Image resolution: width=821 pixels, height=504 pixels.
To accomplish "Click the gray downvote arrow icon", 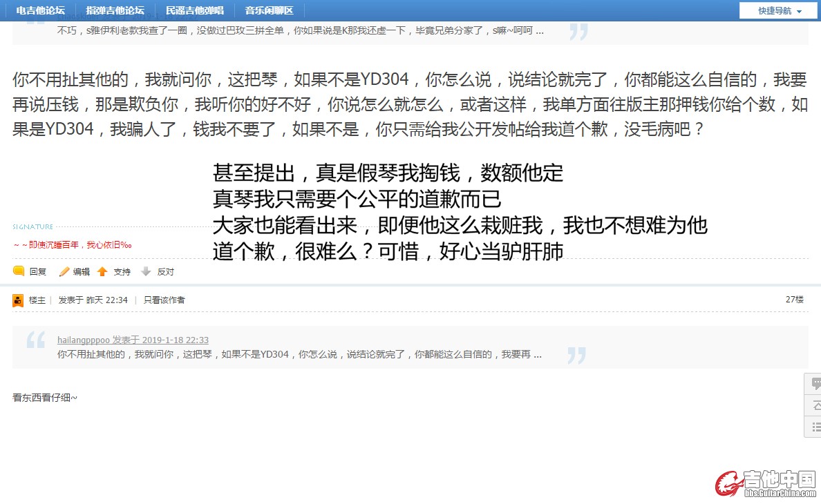I will [146, 271].
